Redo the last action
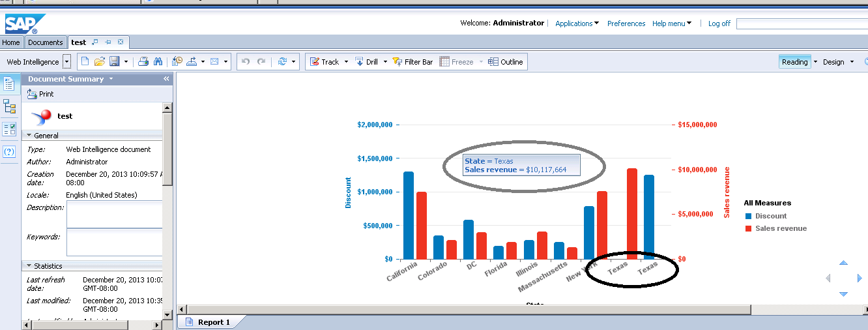The image size is (868, 330). [x=261, y=62]
